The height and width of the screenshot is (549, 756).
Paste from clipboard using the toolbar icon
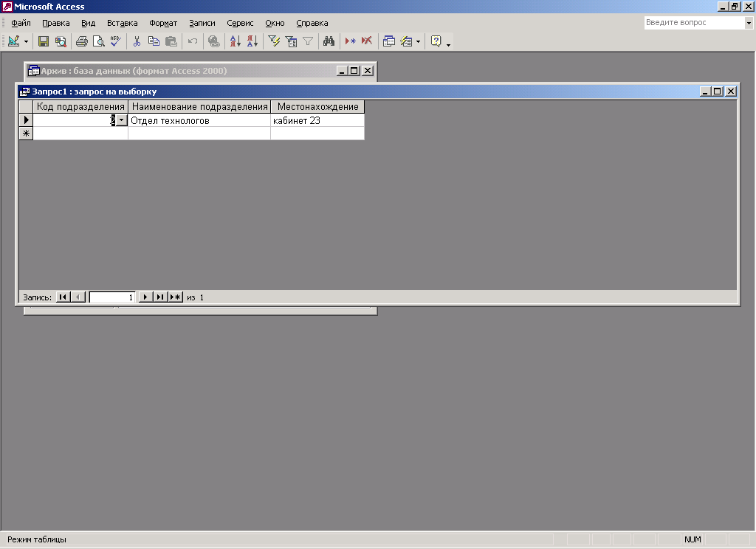tap(171, 41)
